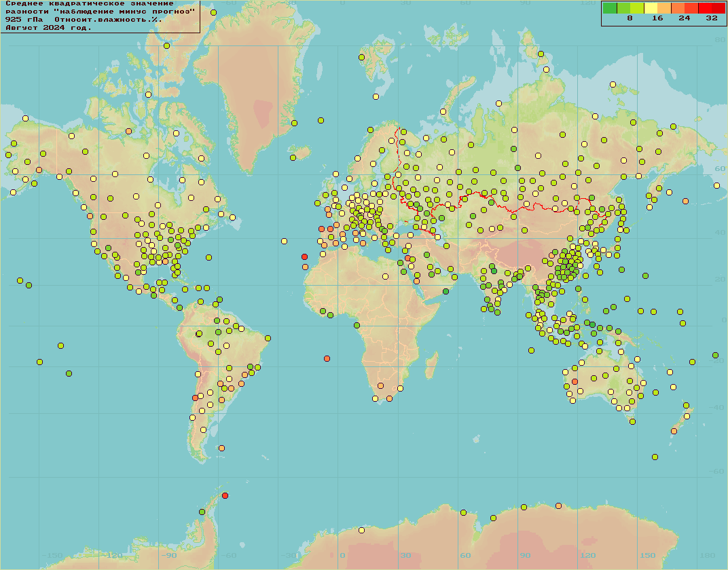Select the orange South Atlantic island marker off Angola

click(327, 358)
